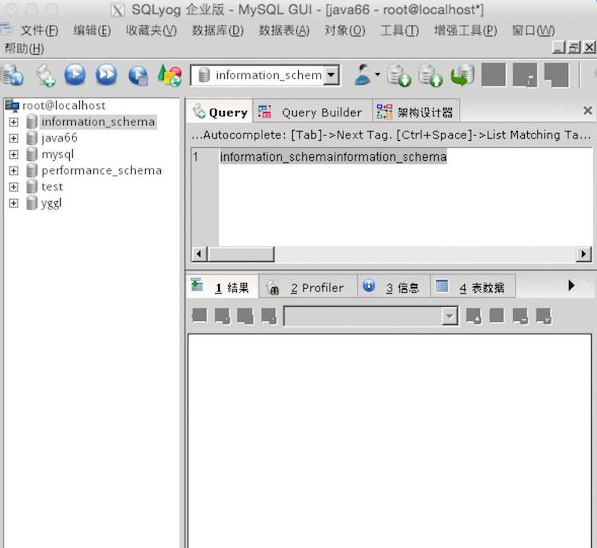Click the app icon beside 文件 menu

coord(6,30)
